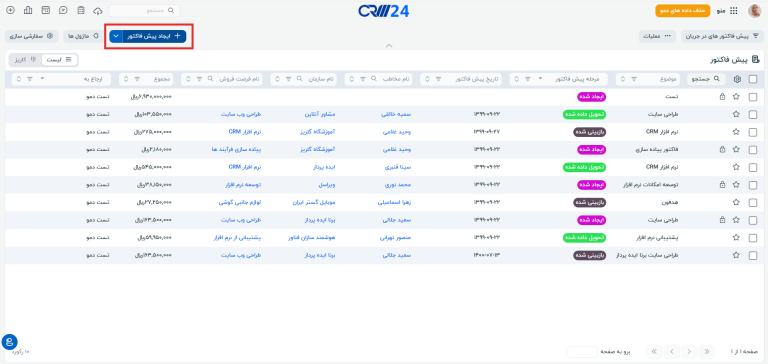Click the cloud upload icon
This screenshot has height=364, width=768.
coord(98,10)
